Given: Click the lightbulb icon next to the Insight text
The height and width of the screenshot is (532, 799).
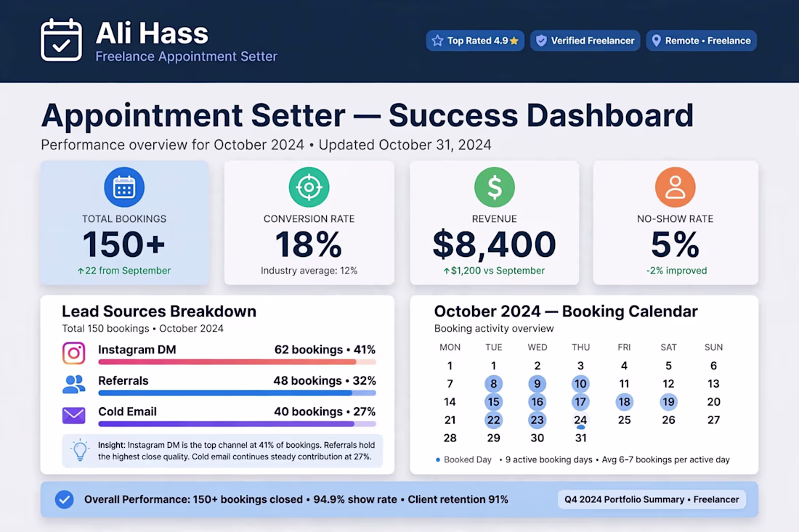Looking at the screenshot, I should [x=80, y=451].
